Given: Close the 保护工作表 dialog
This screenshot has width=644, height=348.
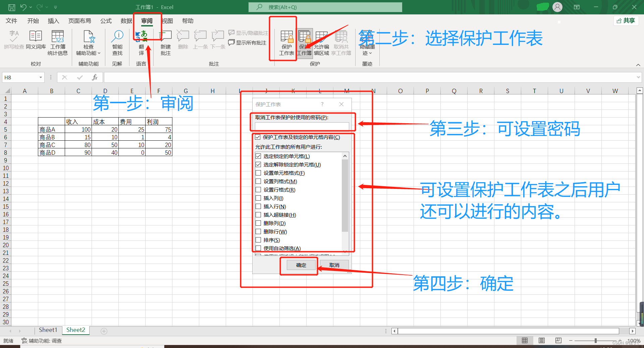Looking at the screenshot, I should click(341, 104).
